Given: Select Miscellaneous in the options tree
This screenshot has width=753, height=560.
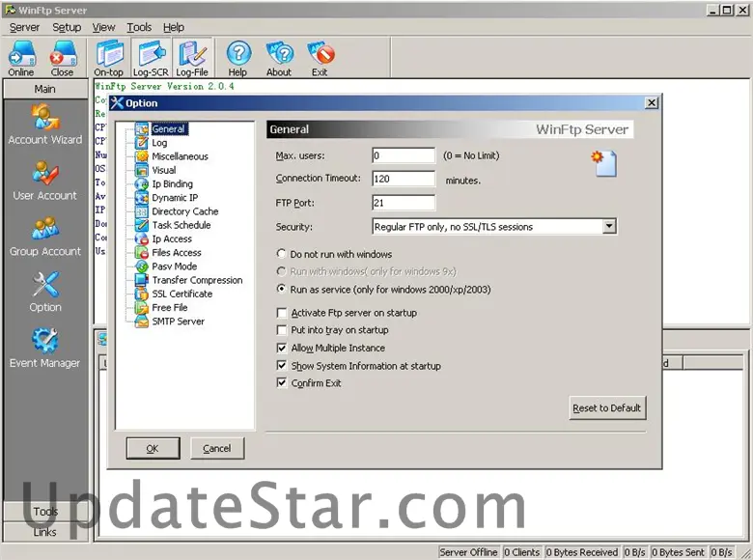Looking at the screenshot, I should (x=181, y=156).
